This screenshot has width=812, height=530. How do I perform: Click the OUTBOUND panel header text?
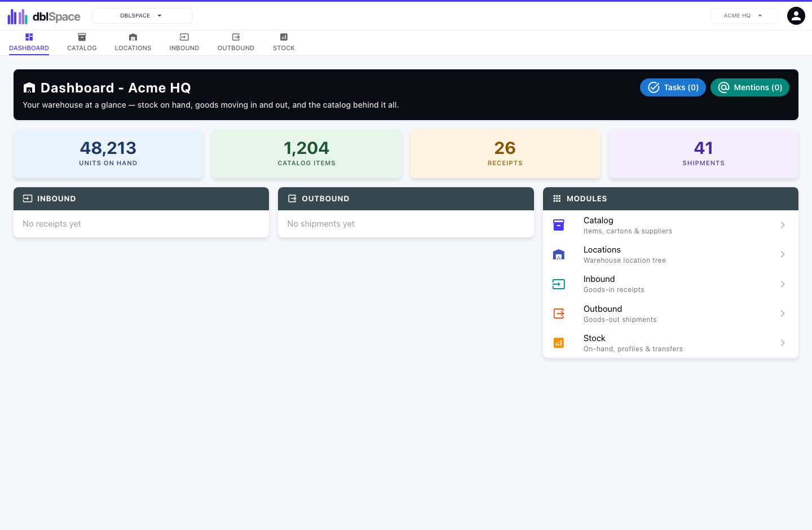pyautogui.click(x=325, y=198)
